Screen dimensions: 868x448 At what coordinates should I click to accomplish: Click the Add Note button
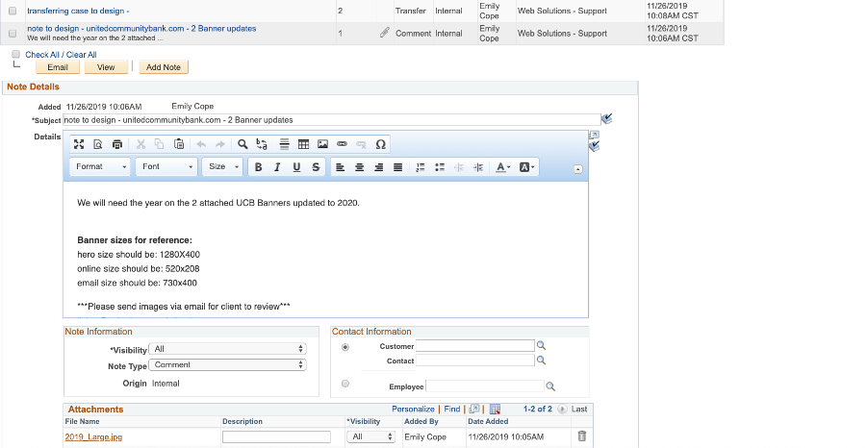coord(163,67)
